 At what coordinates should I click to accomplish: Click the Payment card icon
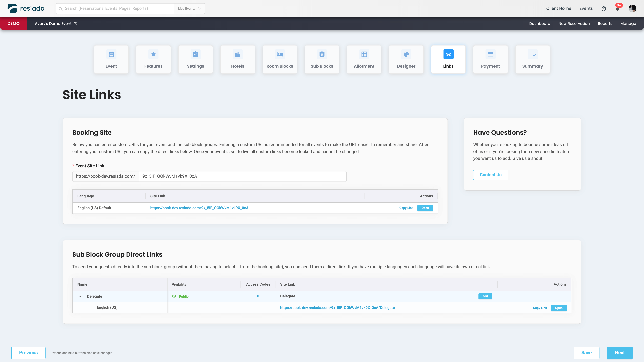(x=490, y=54)
